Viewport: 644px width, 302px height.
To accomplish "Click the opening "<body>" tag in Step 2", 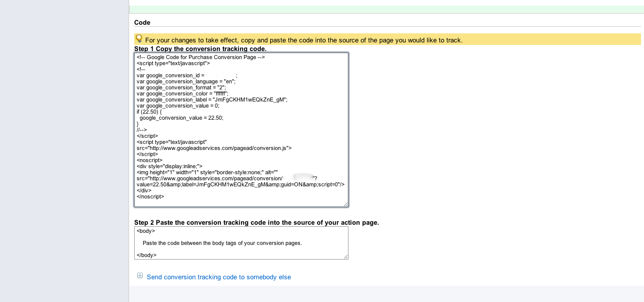I will coord(146,231).
